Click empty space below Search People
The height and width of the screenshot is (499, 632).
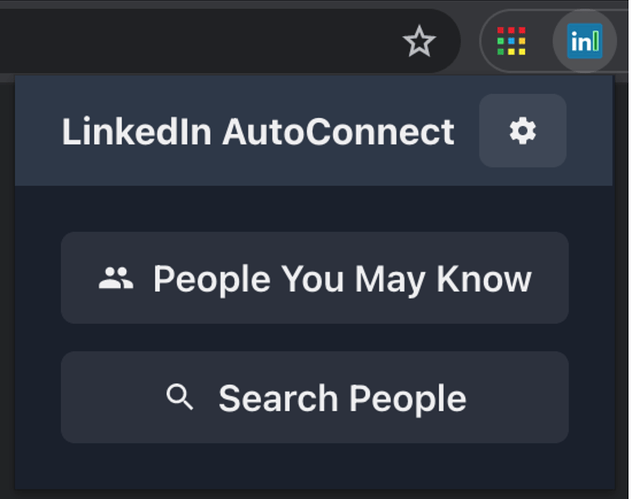pyautogui.click(x=314, y=467)
